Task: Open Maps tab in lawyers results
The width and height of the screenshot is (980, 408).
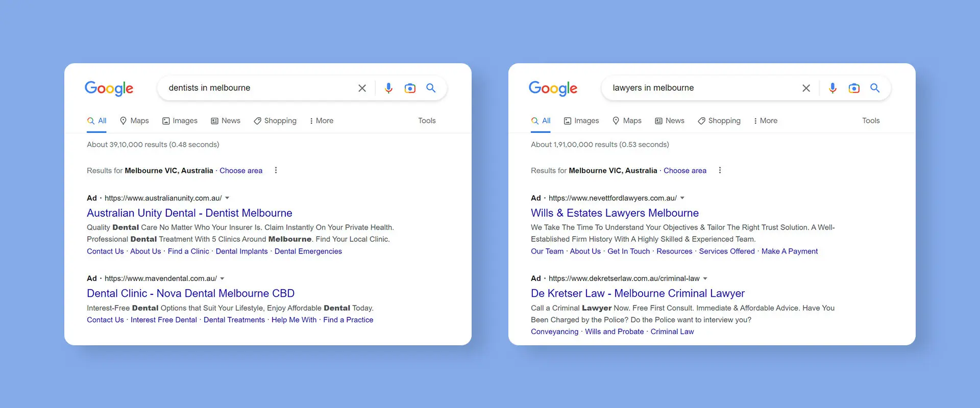Action: (627, 121)
